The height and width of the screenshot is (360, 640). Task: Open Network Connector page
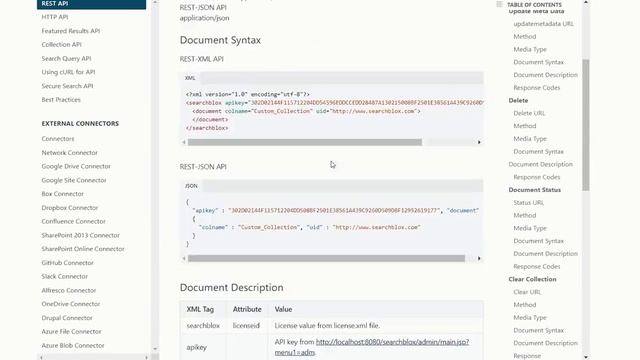pos(69,153)
